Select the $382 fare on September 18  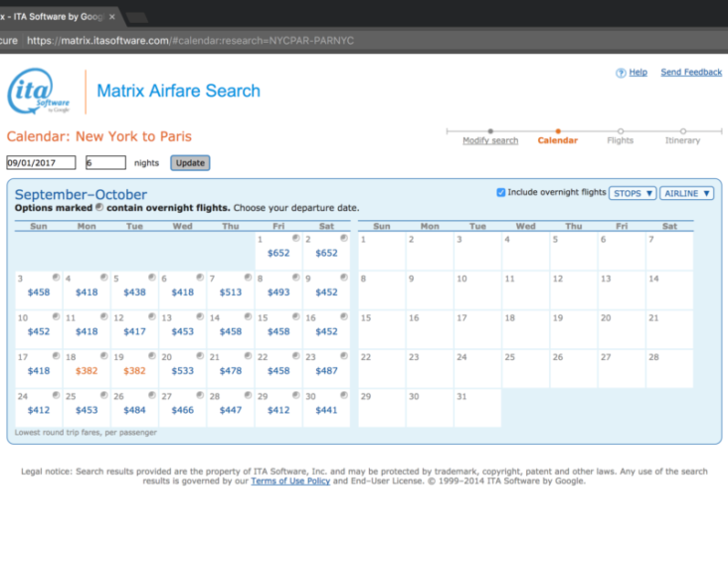[87, 371]
